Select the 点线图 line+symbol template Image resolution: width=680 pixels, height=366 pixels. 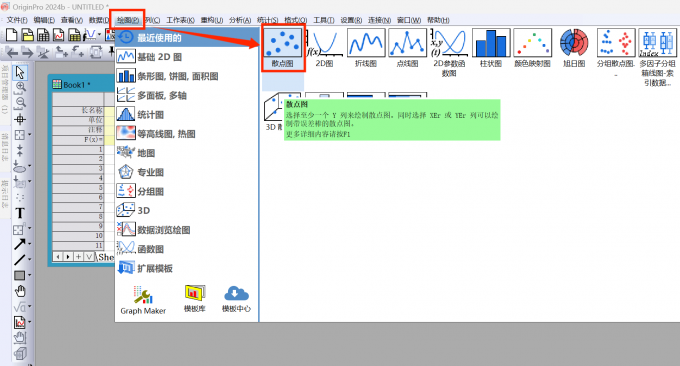pos(407,48)
